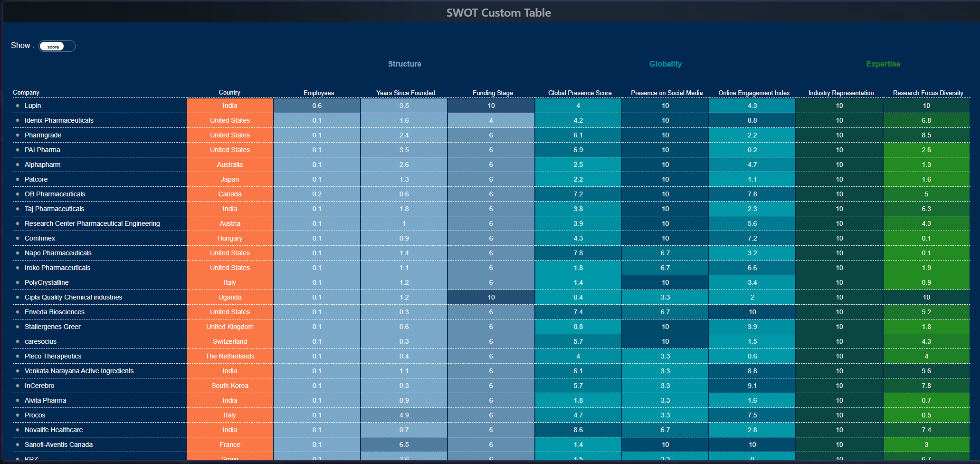Select the Structure group heading
Viewport: 980px width, 464px height.
(404, 64)
